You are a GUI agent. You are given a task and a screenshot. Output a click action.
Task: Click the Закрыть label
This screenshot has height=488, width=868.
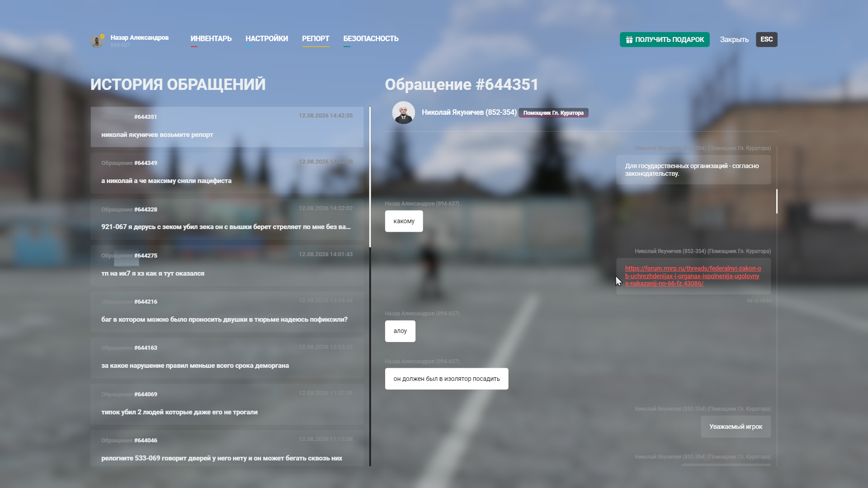click(734, 40)
